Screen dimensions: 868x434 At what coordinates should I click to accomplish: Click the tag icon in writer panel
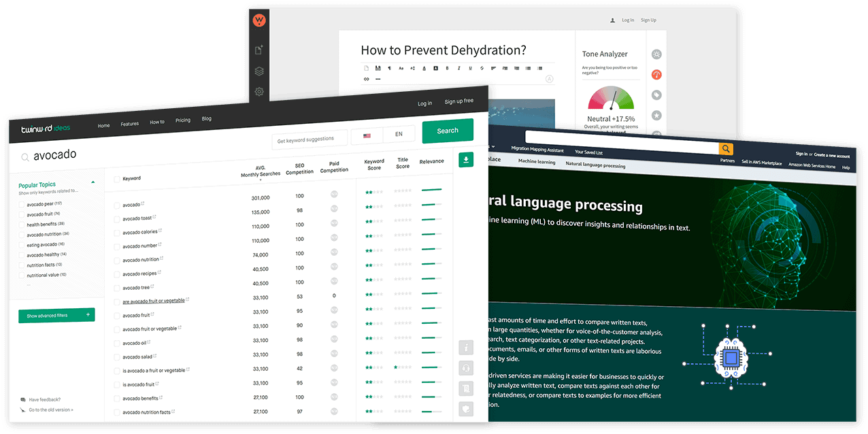click(656, 95)
